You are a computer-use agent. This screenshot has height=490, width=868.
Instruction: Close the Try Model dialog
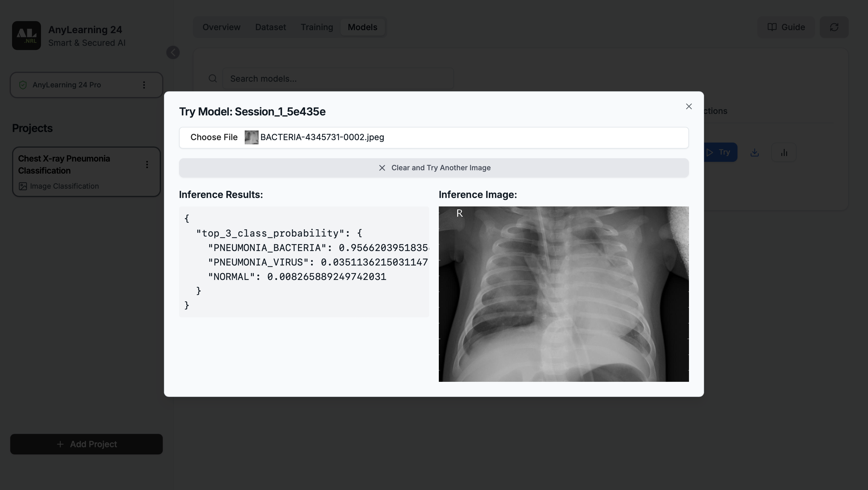tap(689, 106)
